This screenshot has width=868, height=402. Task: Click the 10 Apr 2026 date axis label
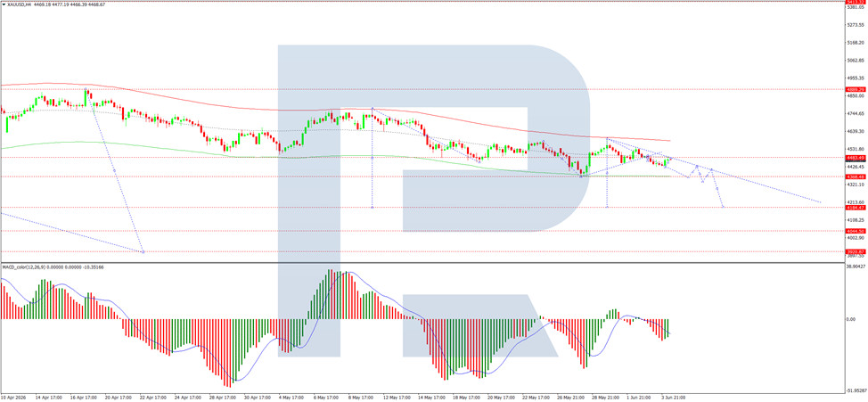pos(12,398)
